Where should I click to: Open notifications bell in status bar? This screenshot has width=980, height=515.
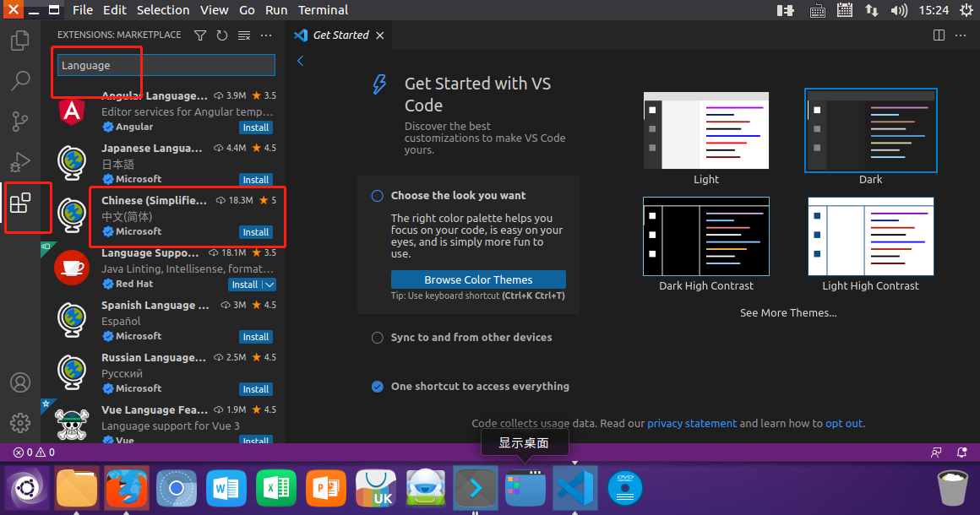(x=962, y=453)
